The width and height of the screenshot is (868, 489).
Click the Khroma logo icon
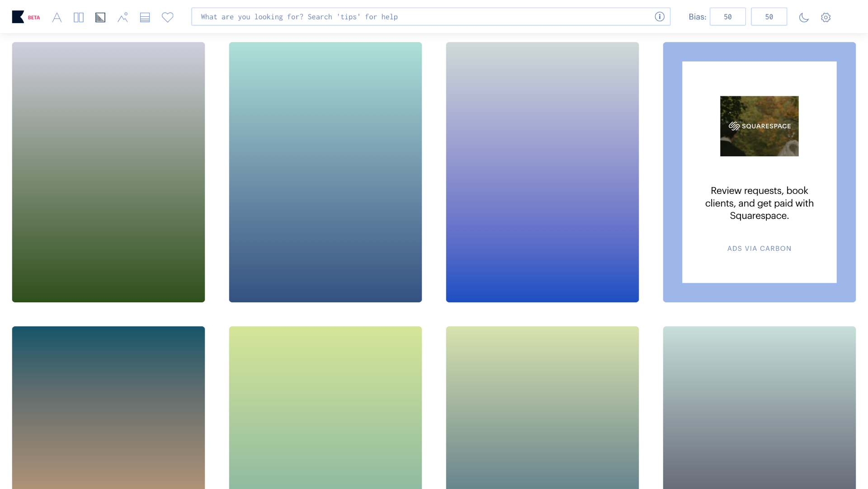18,17
